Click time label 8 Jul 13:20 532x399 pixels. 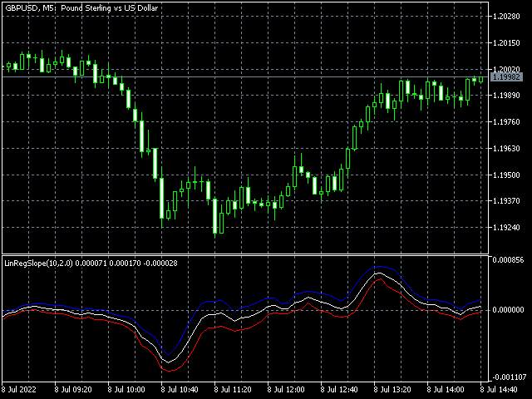(x=392, y=389)
